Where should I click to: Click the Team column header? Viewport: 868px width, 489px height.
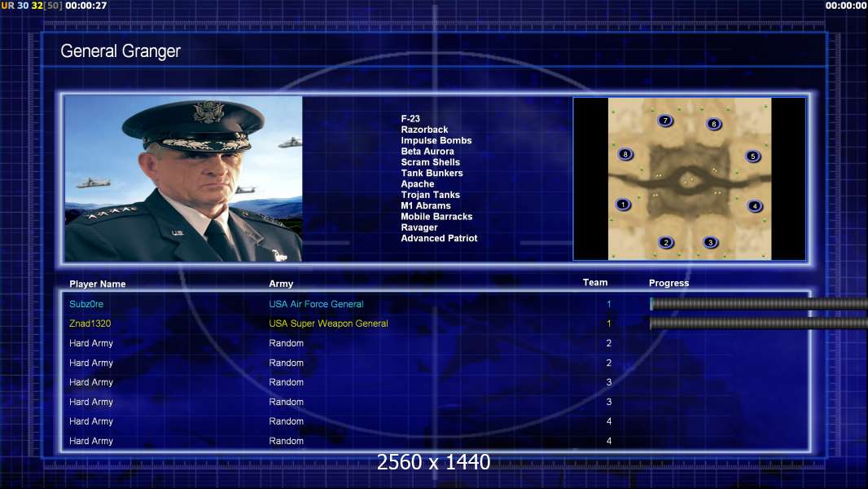[595, 283]
